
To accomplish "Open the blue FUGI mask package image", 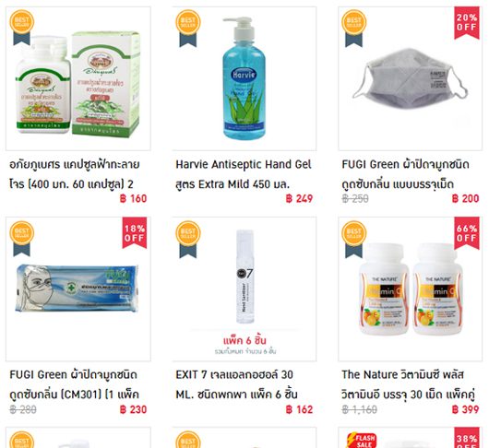I will point(77,289).
